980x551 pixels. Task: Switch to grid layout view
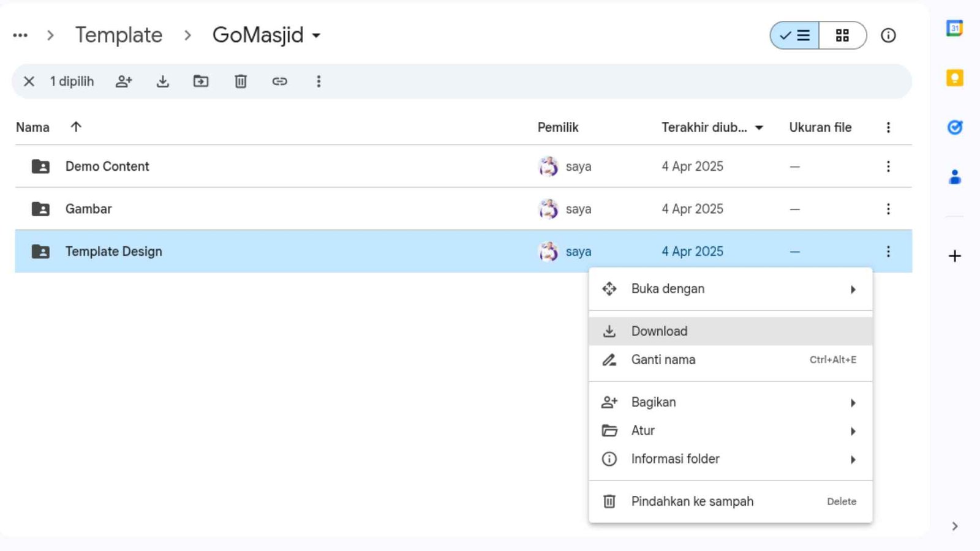tap(842, 36)
